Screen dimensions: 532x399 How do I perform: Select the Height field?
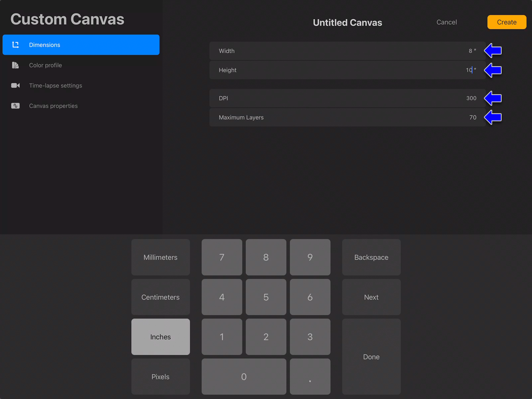(x=347, y=70)
